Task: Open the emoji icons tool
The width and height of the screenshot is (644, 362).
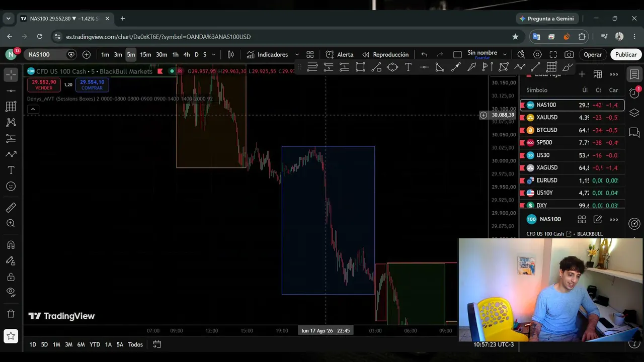Action: point(11,187)
